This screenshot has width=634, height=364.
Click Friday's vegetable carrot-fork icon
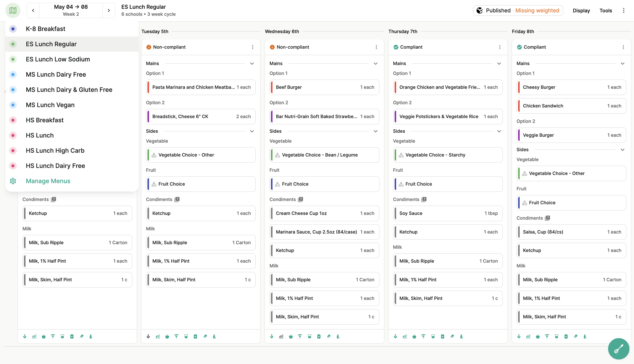pos(547,336)
